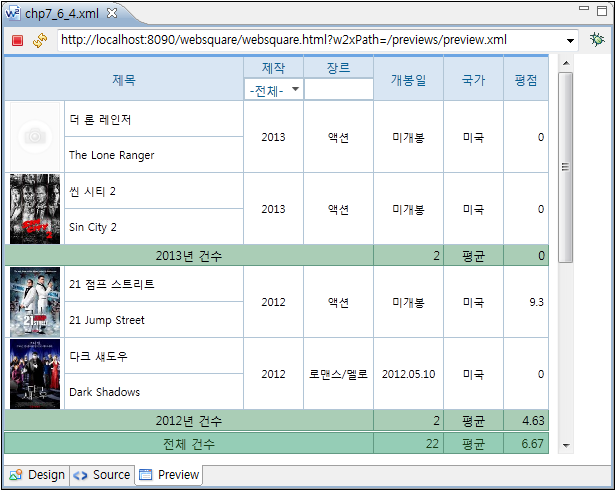Click the 제목 column header
The image size is (615, 490).
coord(124,79)
